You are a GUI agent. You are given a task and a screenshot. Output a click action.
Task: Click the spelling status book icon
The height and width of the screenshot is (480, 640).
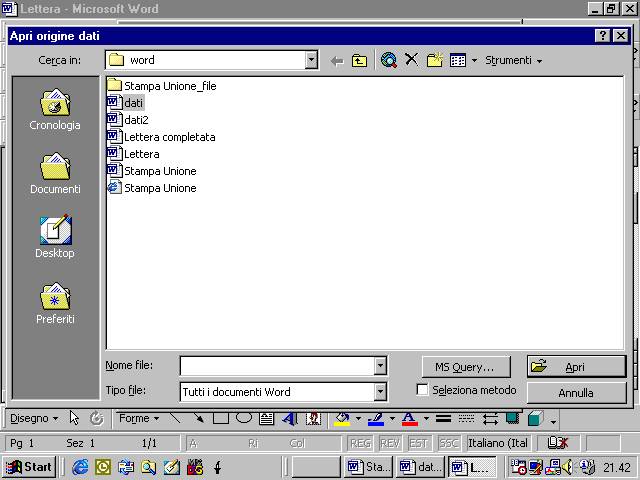click(558, 443)
